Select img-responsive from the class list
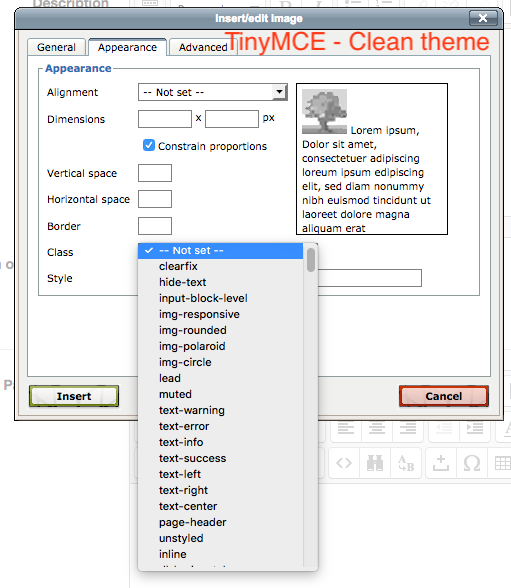Viewport: 511px width, 588px height. coord(220,314)
